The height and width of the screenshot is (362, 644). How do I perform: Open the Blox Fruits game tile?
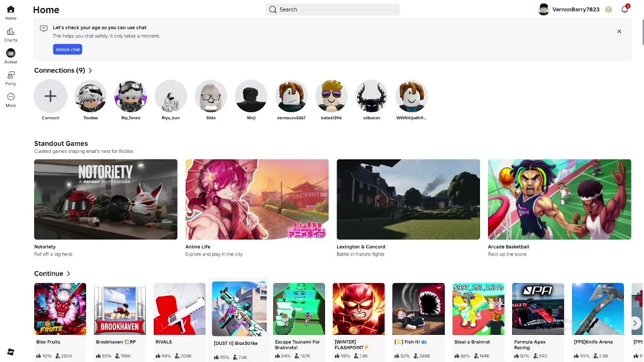coord(60,309)
